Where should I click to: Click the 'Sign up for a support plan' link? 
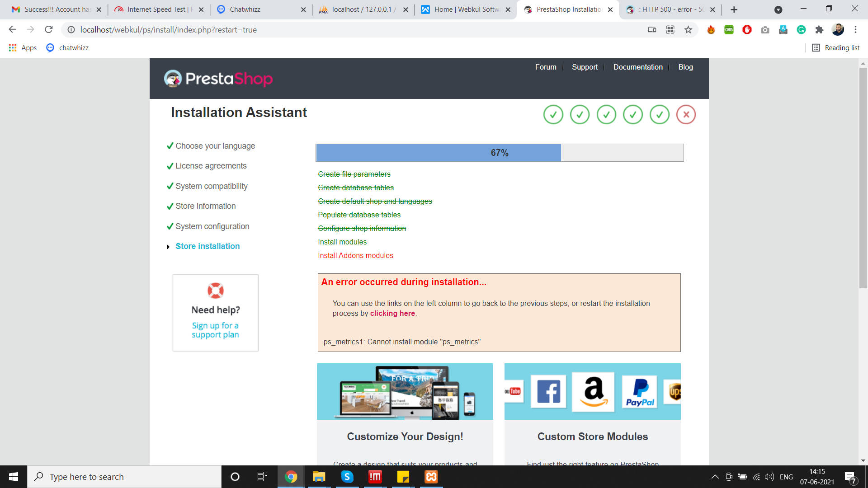coord(215,330)
